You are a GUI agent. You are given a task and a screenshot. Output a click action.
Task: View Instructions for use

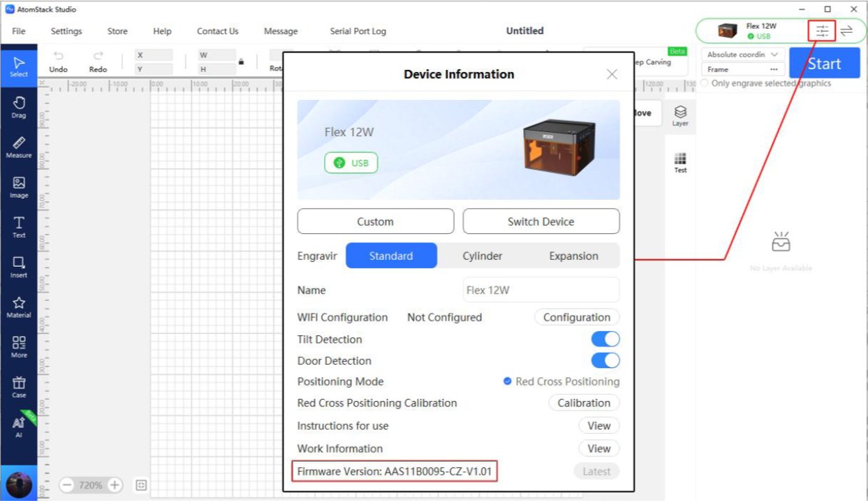click(598, 426)
